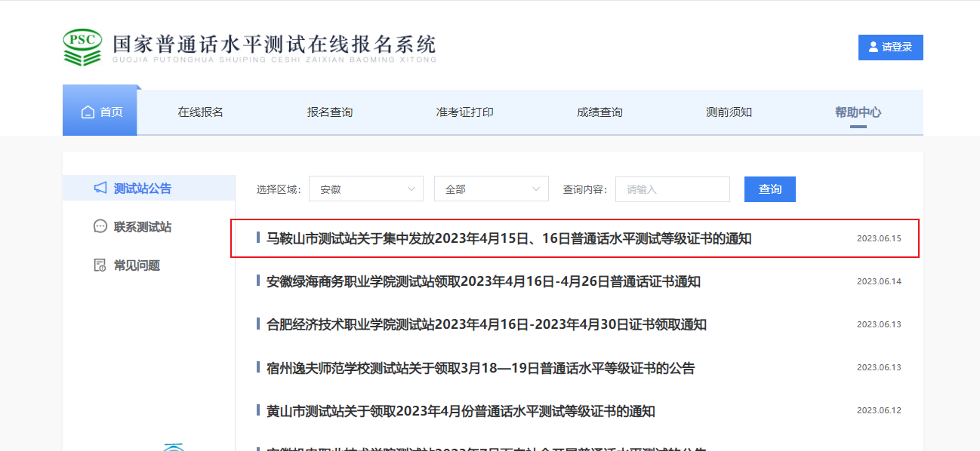Click the 查询内容 text input field
Image resolution: width=980 pixels, height=451 pixels.
[x=672, y=189]
